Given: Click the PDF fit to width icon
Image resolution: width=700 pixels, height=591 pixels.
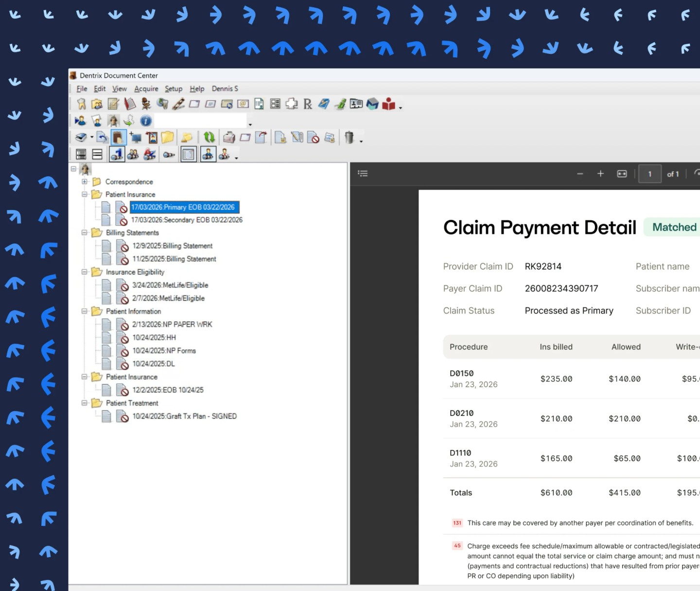Looking at the screenshot, I should point(622,174).
